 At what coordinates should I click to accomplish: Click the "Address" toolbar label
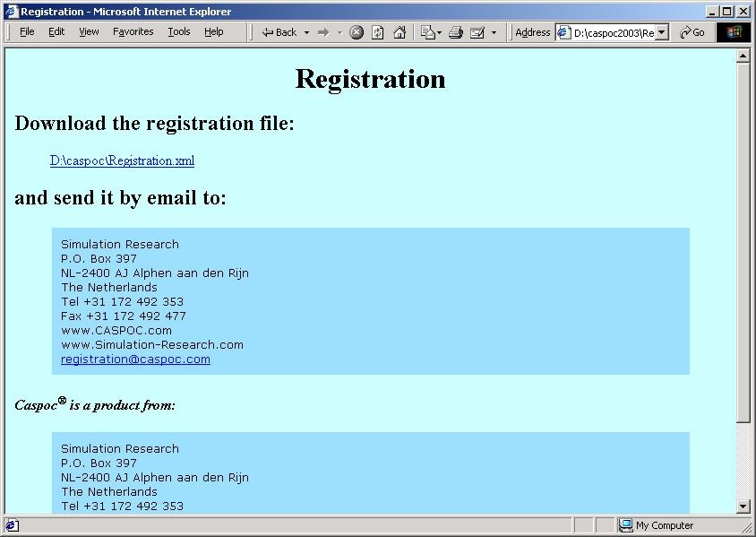(x=533, y=32)
